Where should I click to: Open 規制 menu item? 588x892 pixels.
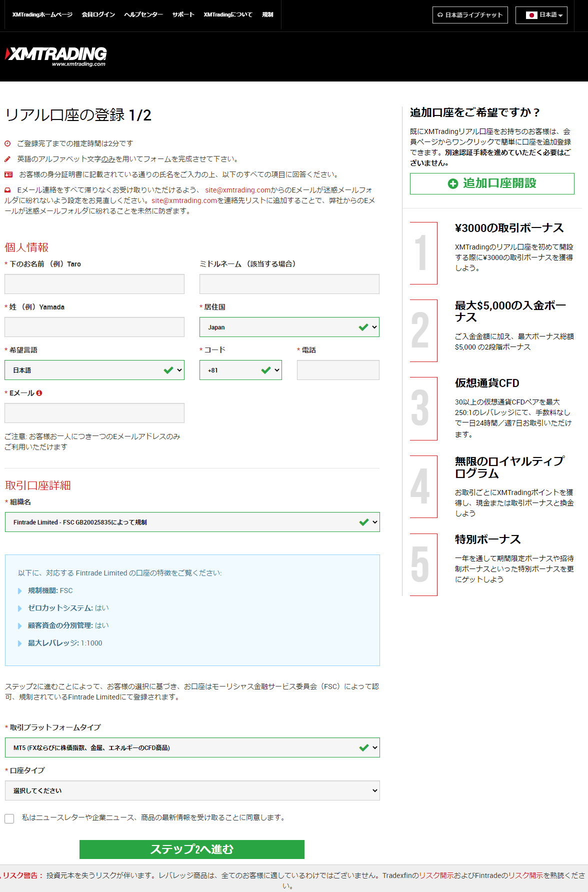pos(267,14)
